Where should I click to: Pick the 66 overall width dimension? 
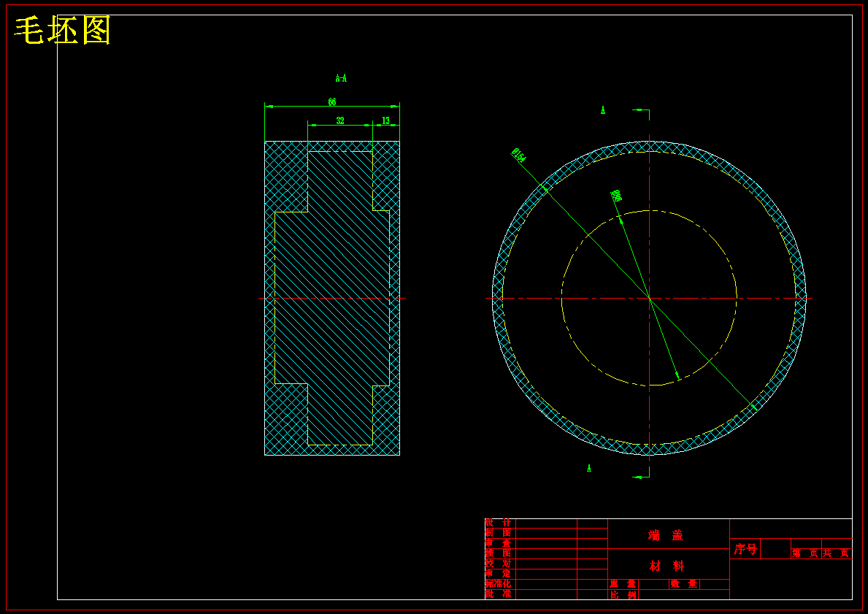point(332,102)
